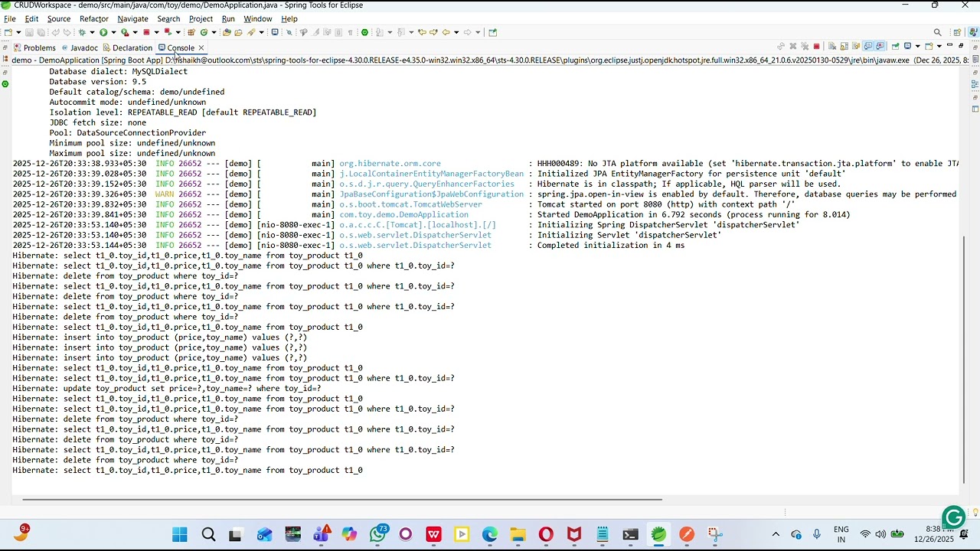Click the red Stop icon in main toolbar

(146, 32)
